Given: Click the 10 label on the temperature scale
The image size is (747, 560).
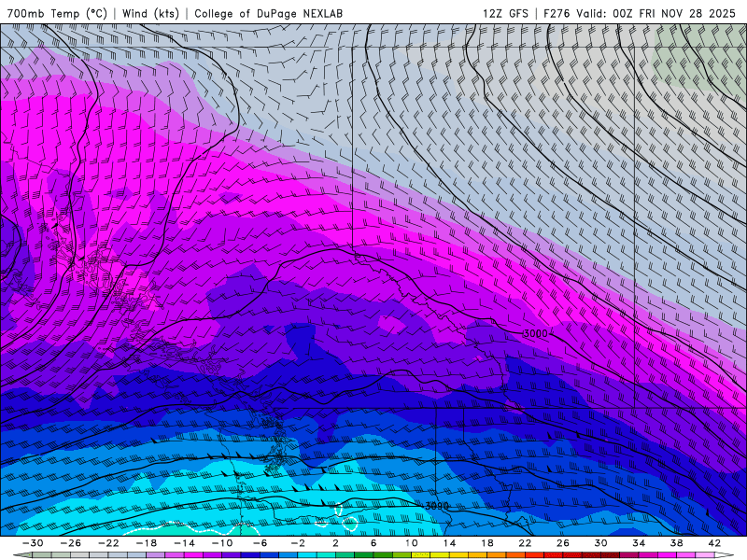Looking at the screenshot, I should pyautogui.click(x=411, y=543).
